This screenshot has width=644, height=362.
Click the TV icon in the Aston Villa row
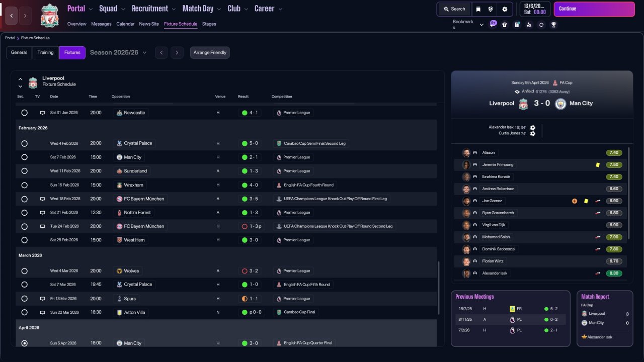(x=43, y=312)
